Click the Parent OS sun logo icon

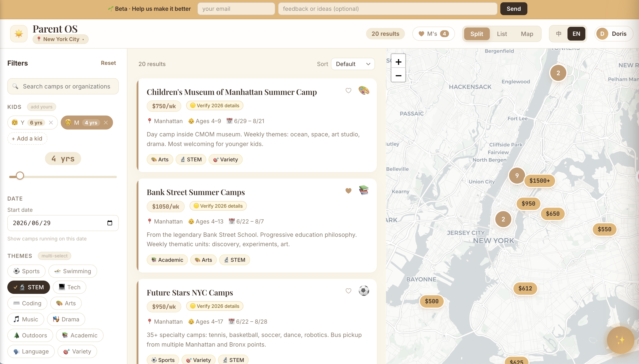(19, 33)
